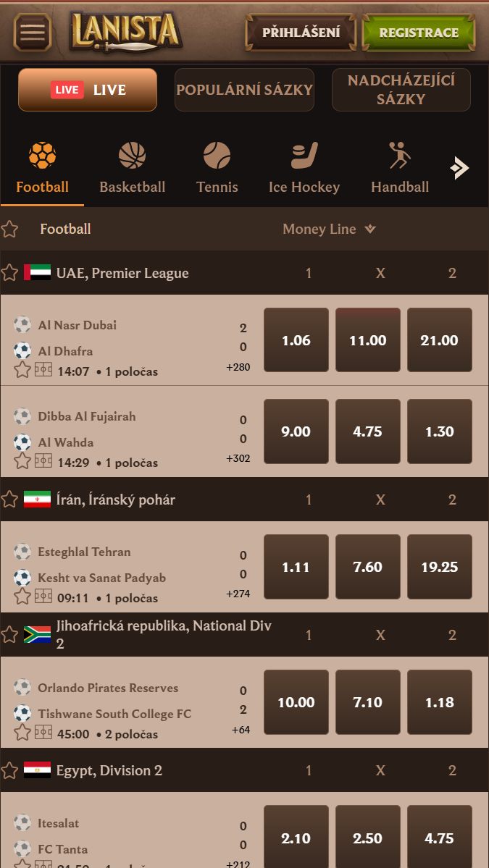
Task: Click the Přihlášení login button
Action: [301, 33]
